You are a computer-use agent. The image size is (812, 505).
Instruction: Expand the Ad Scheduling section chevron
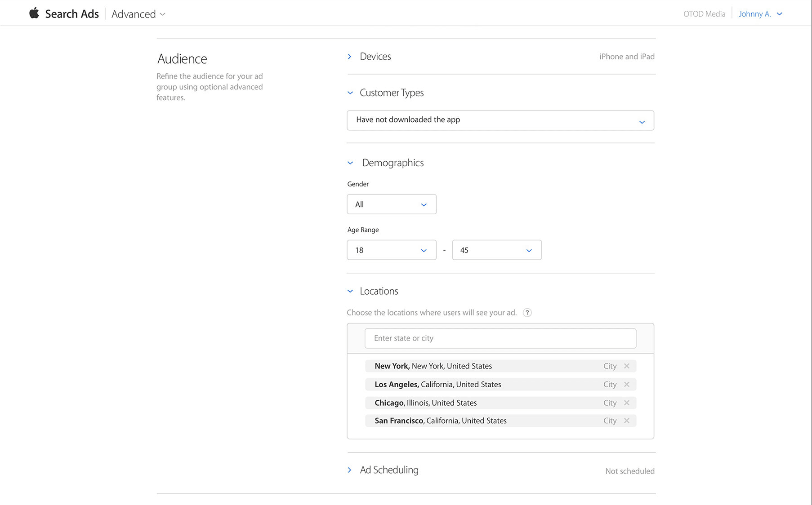pyautogui.click(x=349, y=470)
